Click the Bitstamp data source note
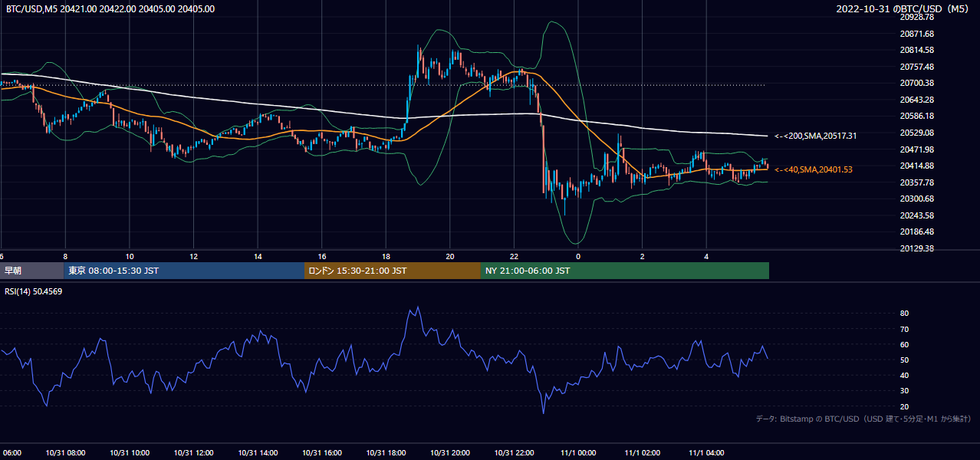Image resolution: width=980 pixels, height=460 pixels. pyautogui.click(x=863, y=419)
